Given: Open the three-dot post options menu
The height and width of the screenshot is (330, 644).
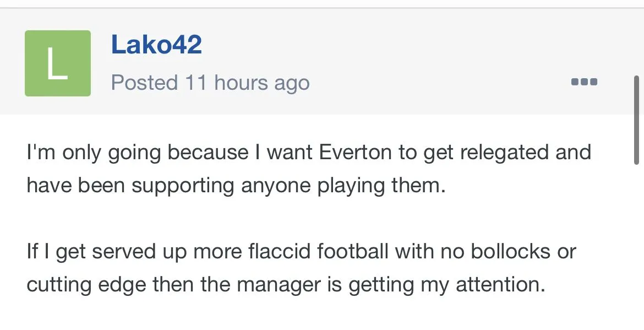Looking at the screenshot, I should [x=584, y=82].
